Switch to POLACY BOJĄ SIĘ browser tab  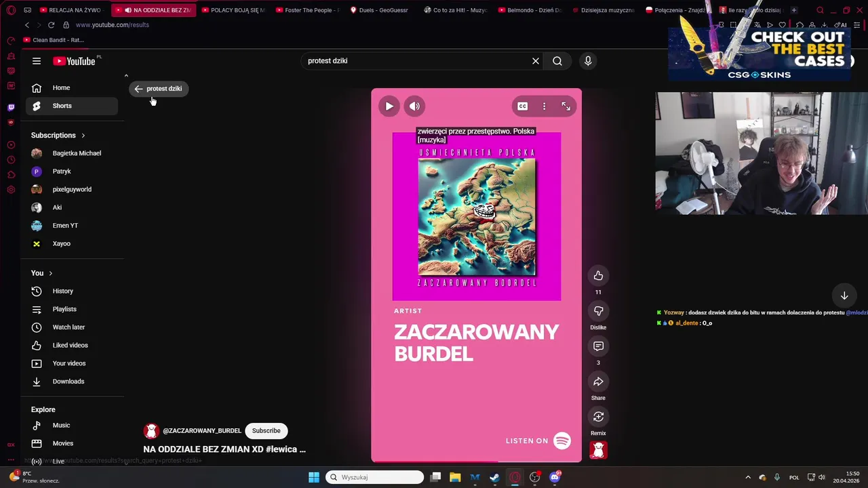pyautogui.click(x=233, y=10)
